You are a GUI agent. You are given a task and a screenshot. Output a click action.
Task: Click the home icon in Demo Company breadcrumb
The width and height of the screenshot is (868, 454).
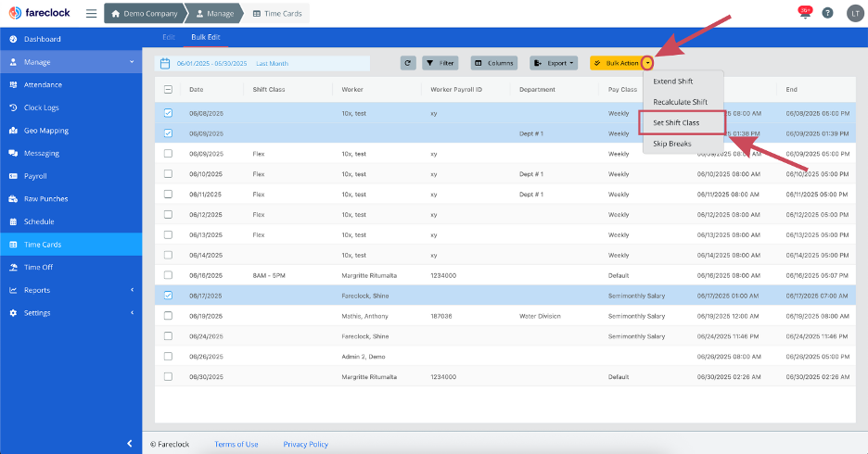tap(116, 14)
